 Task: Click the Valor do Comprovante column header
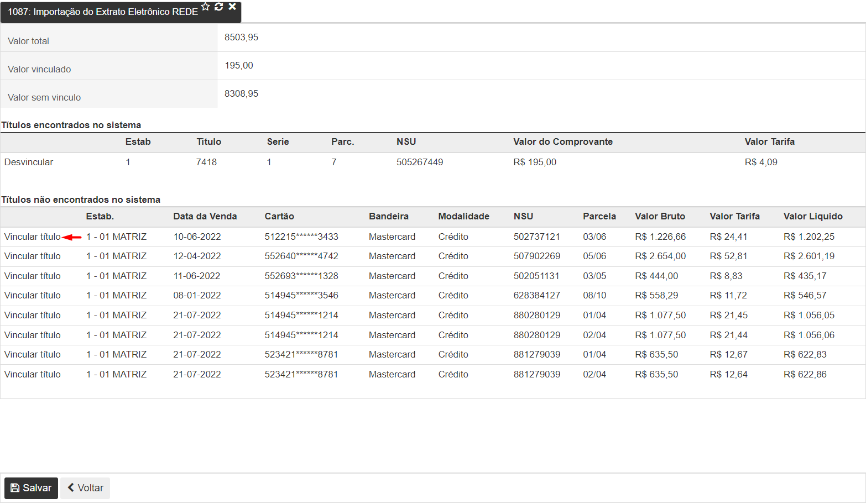563,141
